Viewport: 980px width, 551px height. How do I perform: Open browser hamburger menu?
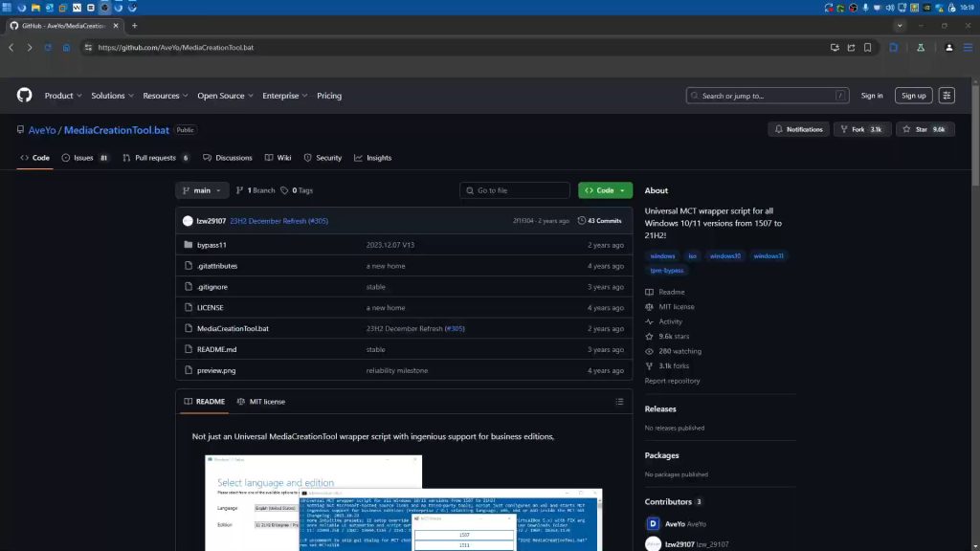click(x=968, y=48)
